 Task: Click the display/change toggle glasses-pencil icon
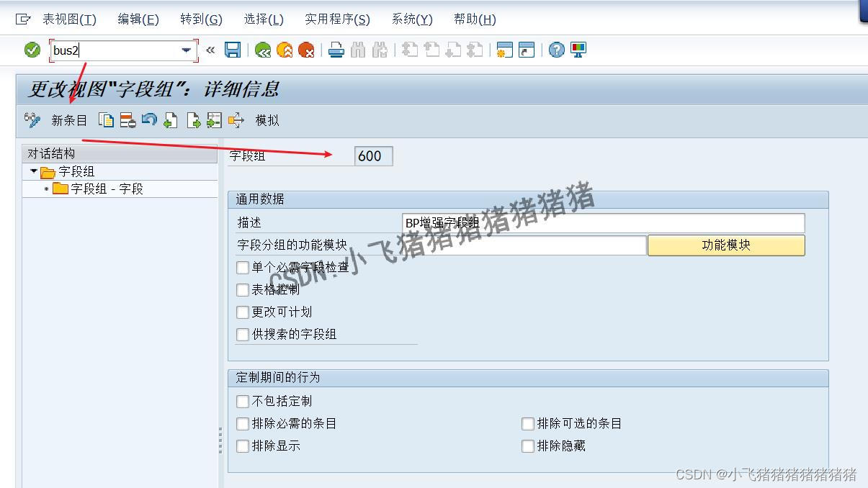[x=32, y=120]
